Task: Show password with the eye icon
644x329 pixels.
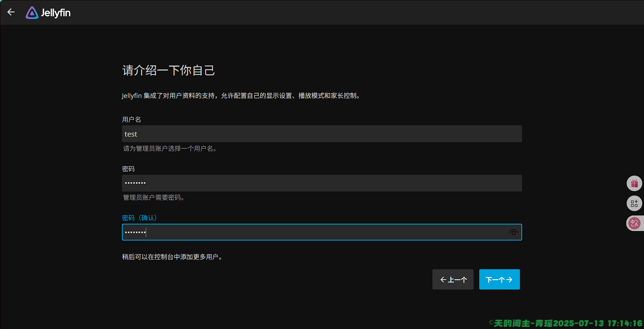Action: click(x=513, y=232)
